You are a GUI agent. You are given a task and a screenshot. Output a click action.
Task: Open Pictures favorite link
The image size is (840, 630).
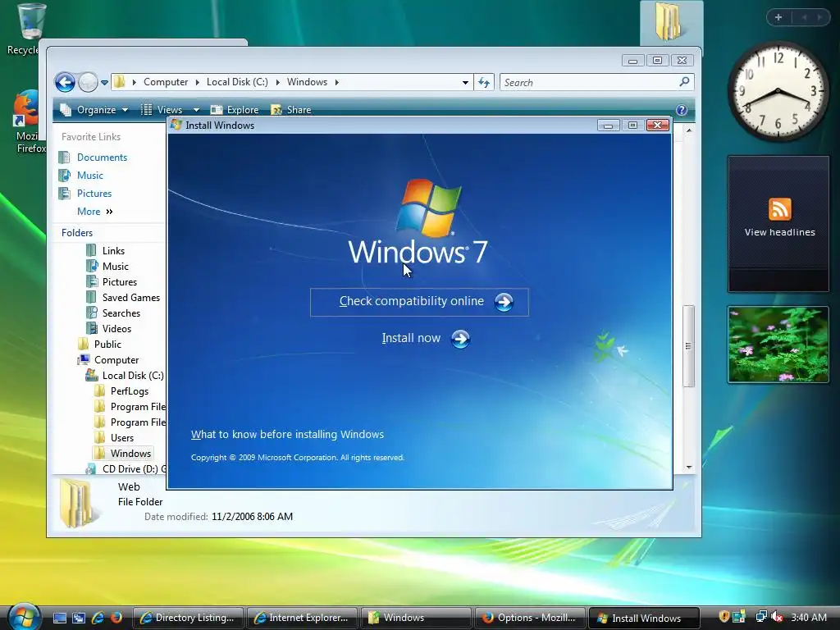pos(94,194)
